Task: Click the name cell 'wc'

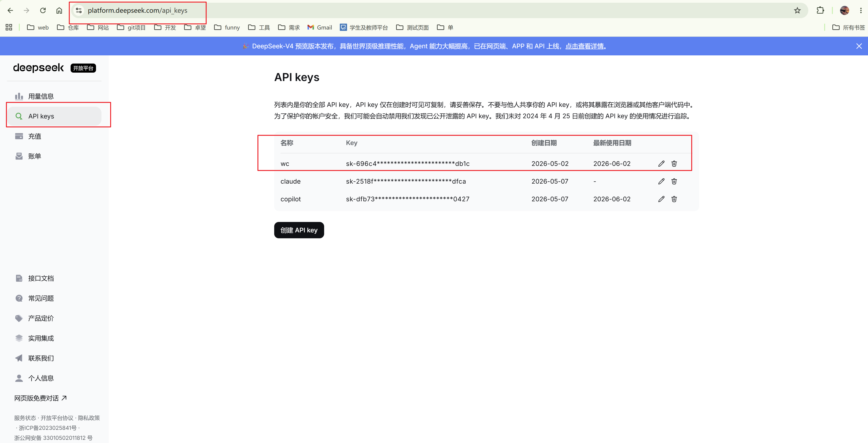Action: pyautogui.click(x=285, y=164)
